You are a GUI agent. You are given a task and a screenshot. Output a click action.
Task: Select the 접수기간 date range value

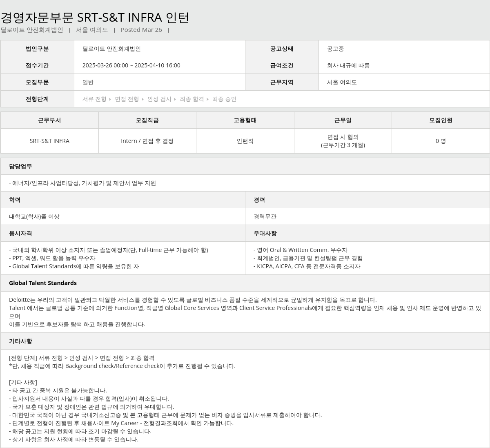pyautogui.click(x=131, y=65)
